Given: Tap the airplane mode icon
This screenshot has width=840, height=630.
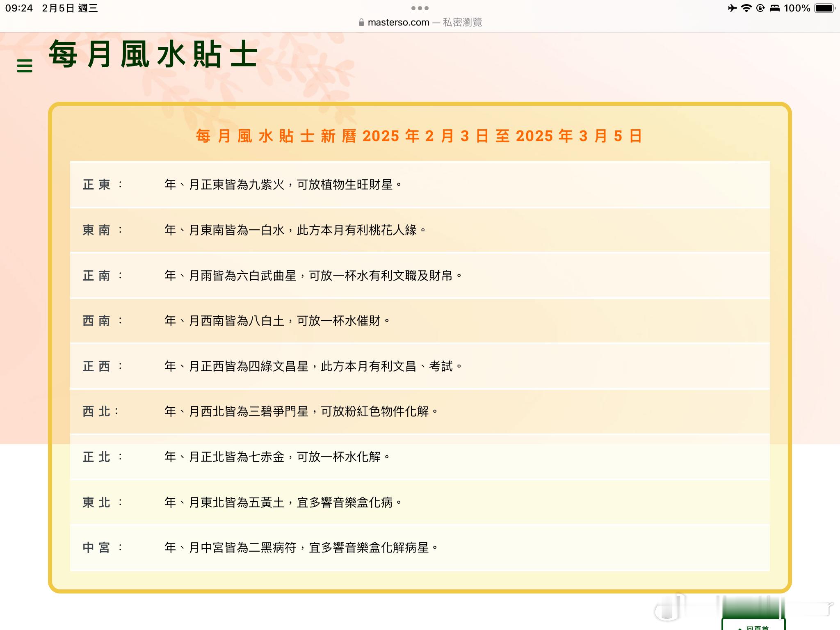Looking at the screenshot, I should click(733, 8).
